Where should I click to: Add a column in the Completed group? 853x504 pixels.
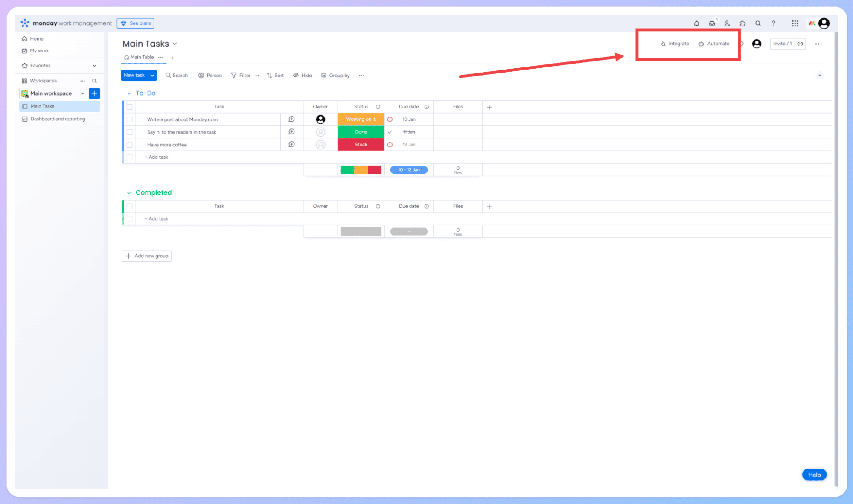tap(489, 206)
